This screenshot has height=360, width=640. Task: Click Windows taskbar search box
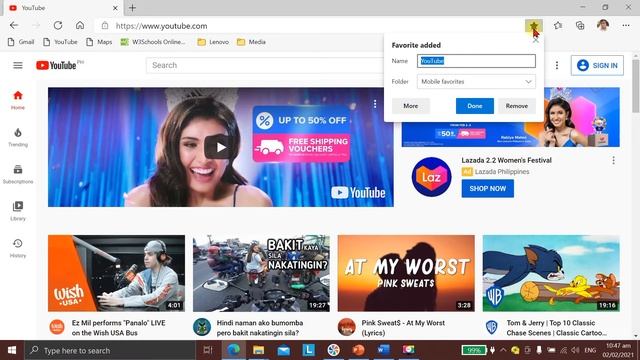click(110, 350)
